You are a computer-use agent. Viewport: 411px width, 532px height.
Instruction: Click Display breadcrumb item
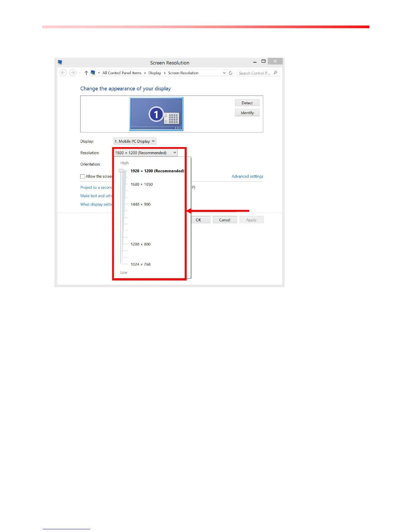coord(155,73)
